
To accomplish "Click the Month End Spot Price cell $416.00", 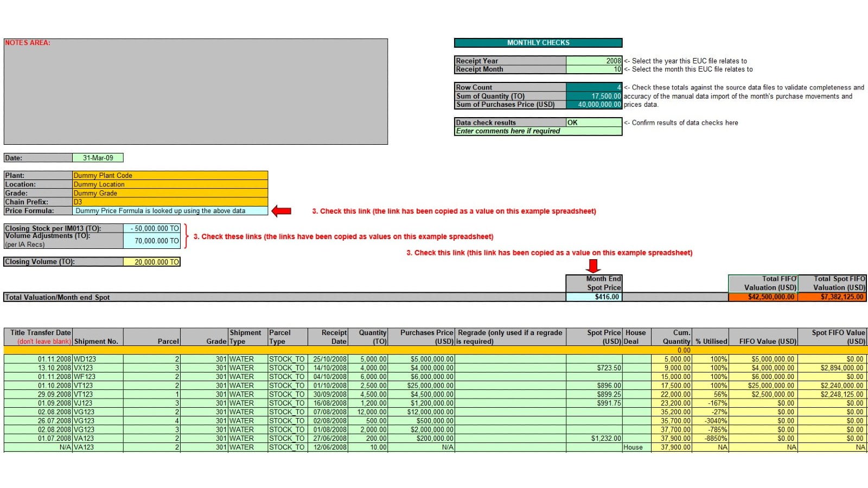I will 593,297.
